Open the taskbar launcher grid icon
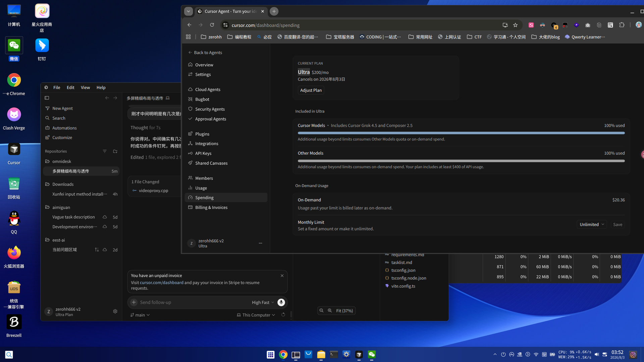 [x=271, y=355]
